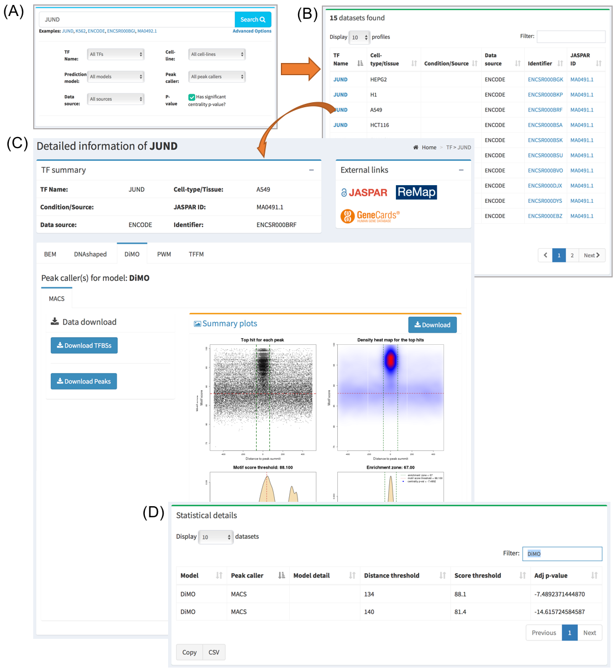Toggle significant centrality p-value checkbox
Image resolution: width=616 pixels, height=672 pixels.
[191, 97]
